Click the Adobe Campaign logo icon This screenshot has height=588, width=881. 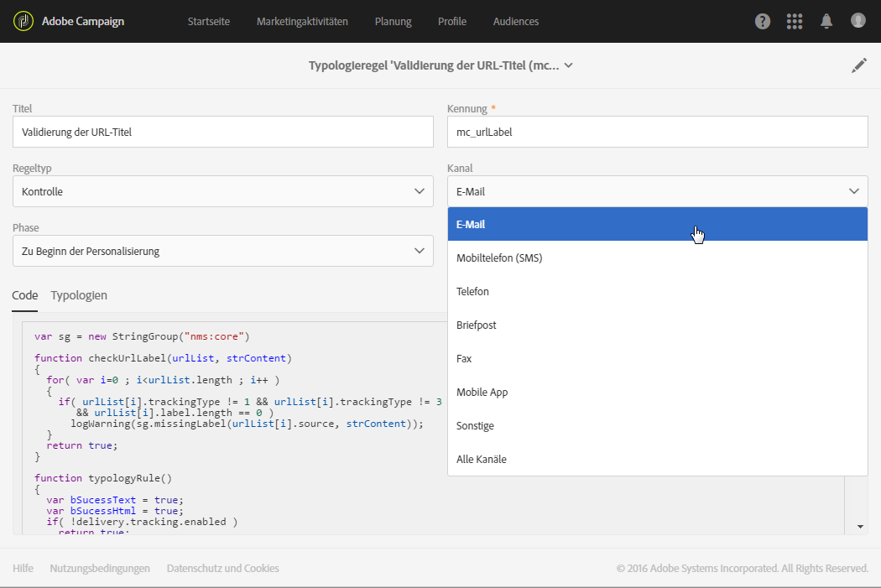23,21
